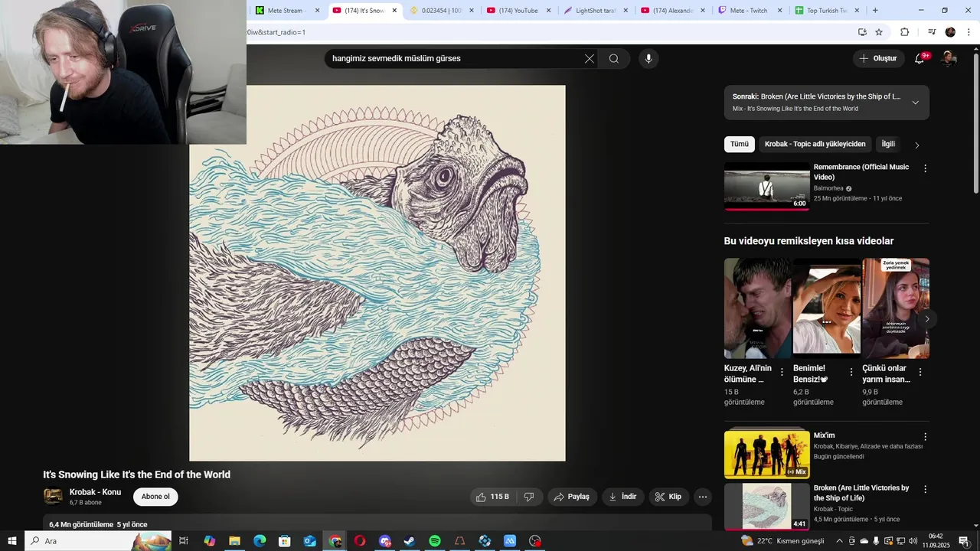Open options for Broken video suggestion

pos(925,489)
